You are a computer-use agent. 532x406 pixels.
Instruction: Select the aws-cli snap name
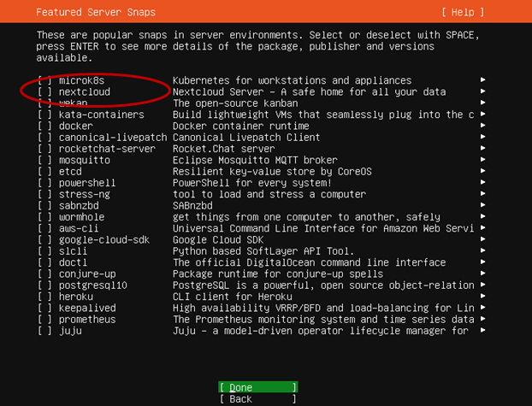click(79, 228)
